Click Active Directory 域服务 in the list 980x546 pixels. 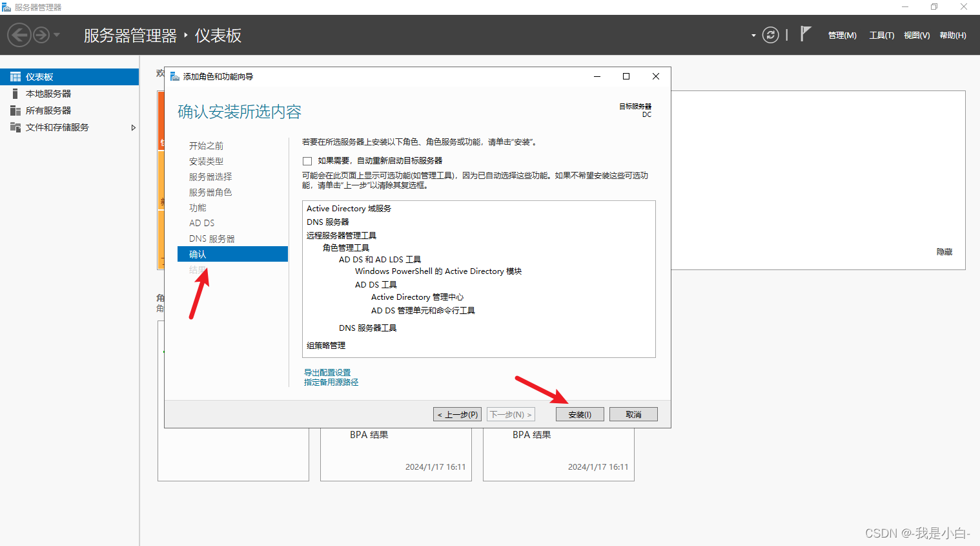pos(349,209)
